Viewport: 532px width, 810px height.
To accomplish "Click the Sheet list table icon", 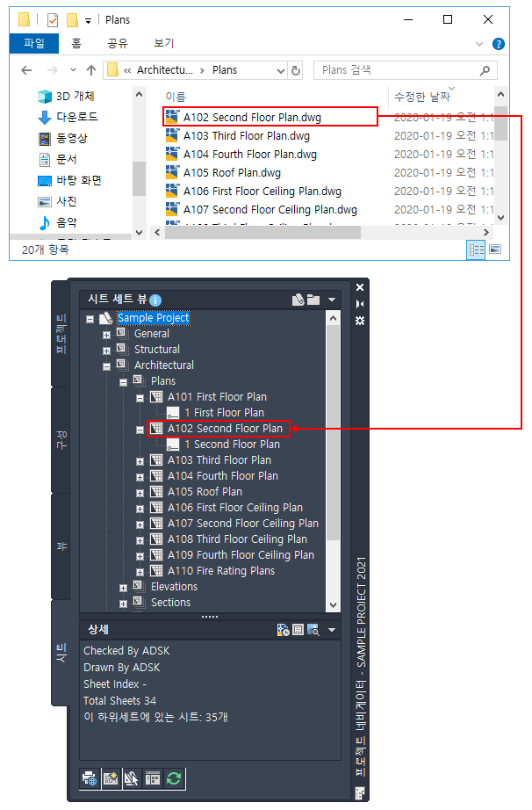I will [x=153, y=778].
